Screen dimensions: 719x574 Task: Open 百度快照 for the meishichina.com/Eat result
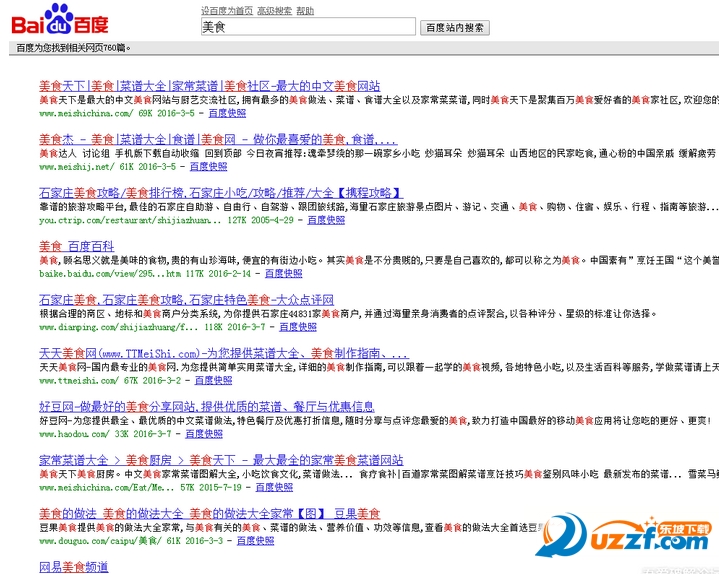pyautogui.click(x=274, y=487)
